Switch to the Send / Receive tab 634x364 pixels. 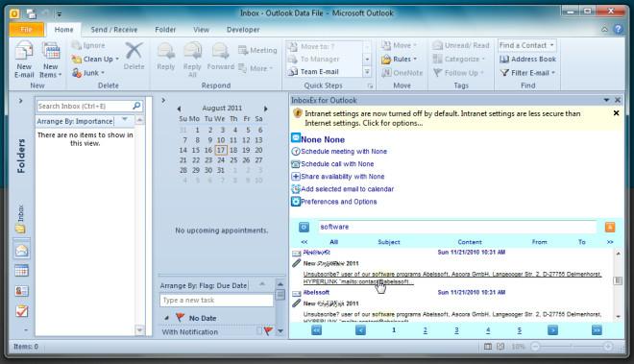point(114,30)
